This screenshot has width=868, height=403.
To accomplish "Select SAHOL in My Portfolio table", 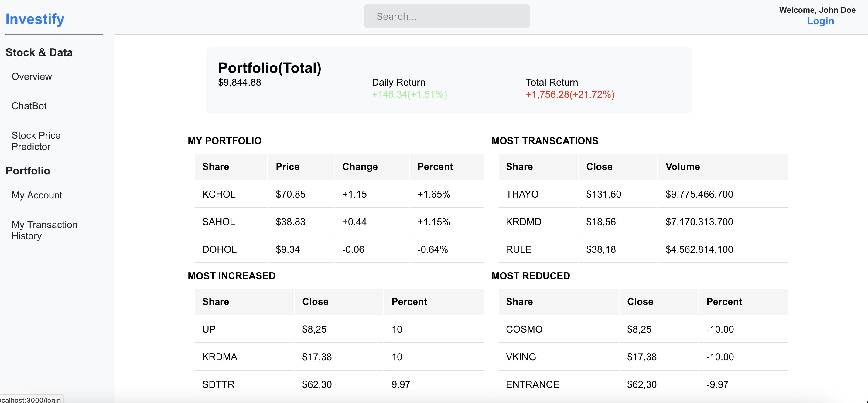I will [218, 222].
